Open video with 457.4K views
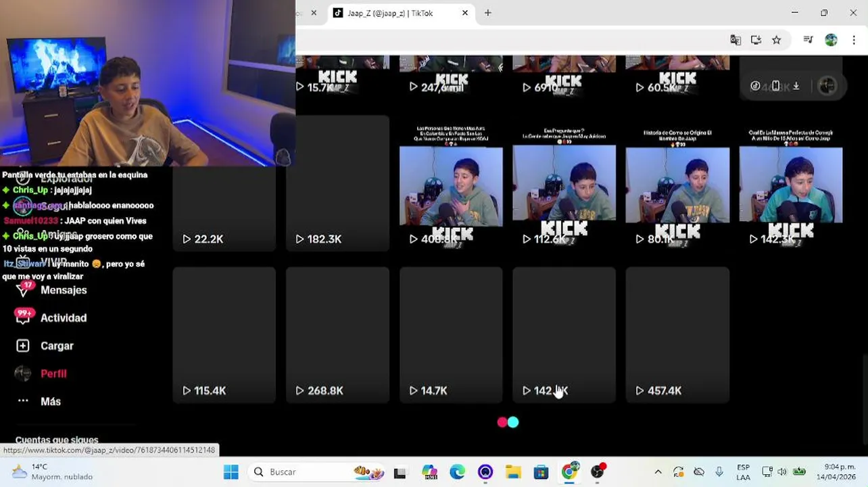This screenshot has width=868, height=487. [677, 335]
